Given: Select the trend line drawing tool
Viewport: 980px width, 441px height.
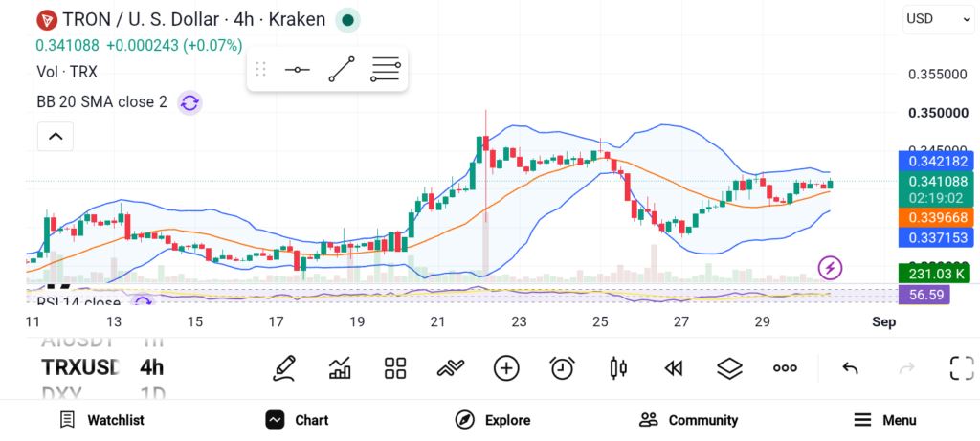Looking at the screenshot, I should point(342,69).
